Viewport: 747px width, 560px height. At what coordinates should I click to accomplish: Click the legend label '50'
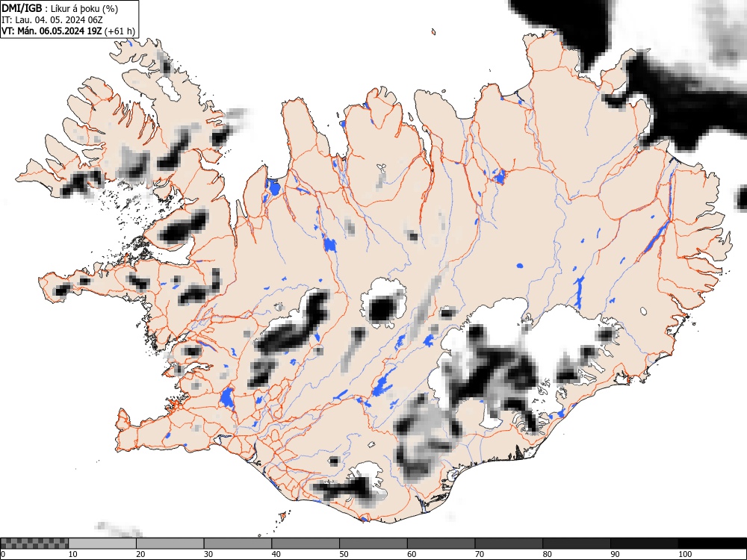344,554
